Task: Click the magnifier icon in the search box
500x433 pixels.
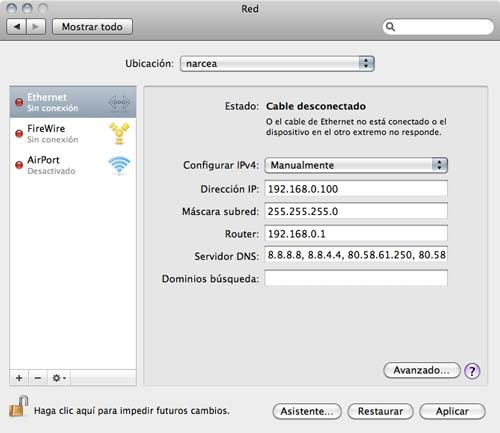Action: (x=390, y=27)
